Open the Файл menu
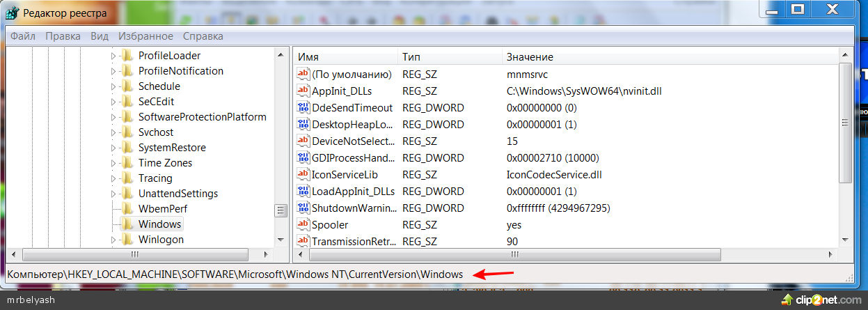Image resolution: width=868 pixels, height=310 pixels. tap(23, 36)
